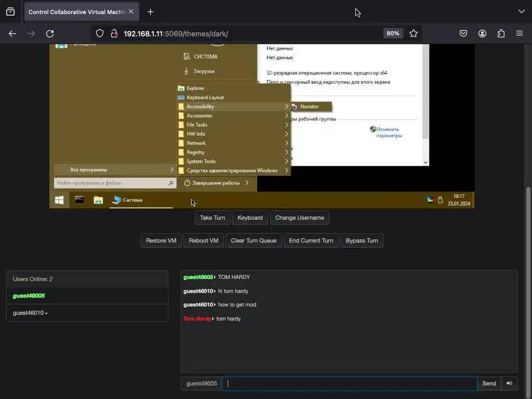This screenshot has width=532, height=399.
Task: Open File Explorer taskbar icon in VM
Action: tap(98, 200)
